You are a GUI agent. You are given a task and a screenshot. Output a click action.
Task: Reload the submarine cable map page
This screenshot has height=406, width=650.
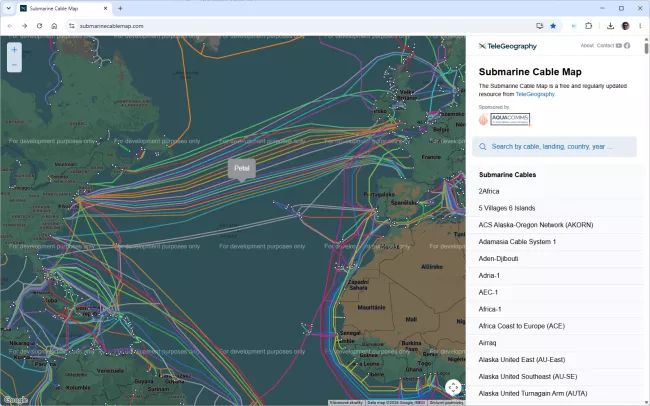(39, 26)
